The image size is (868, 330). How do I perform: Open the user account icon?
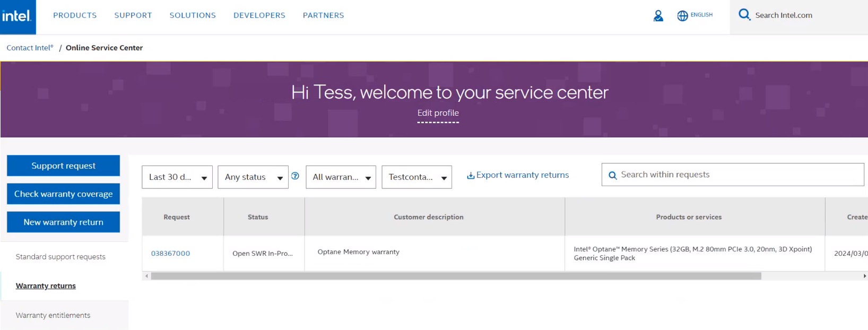pos(658,16)
